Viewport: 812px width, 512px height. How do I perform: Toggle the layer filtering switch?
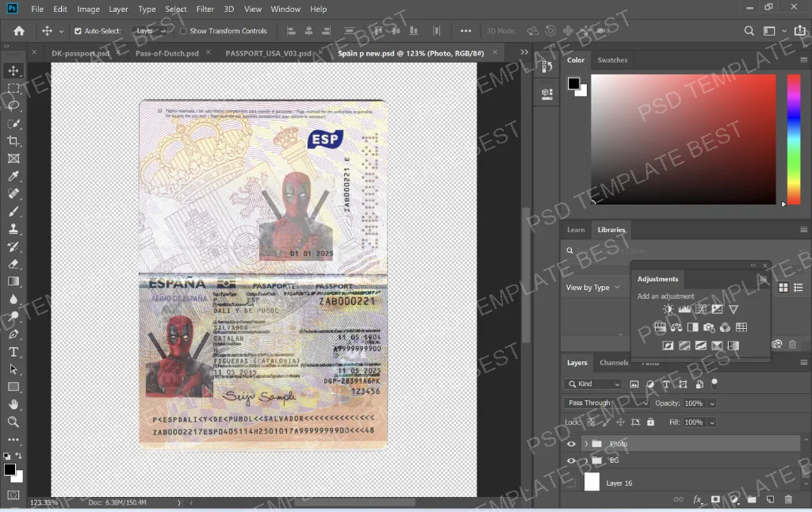pos(714,383)
